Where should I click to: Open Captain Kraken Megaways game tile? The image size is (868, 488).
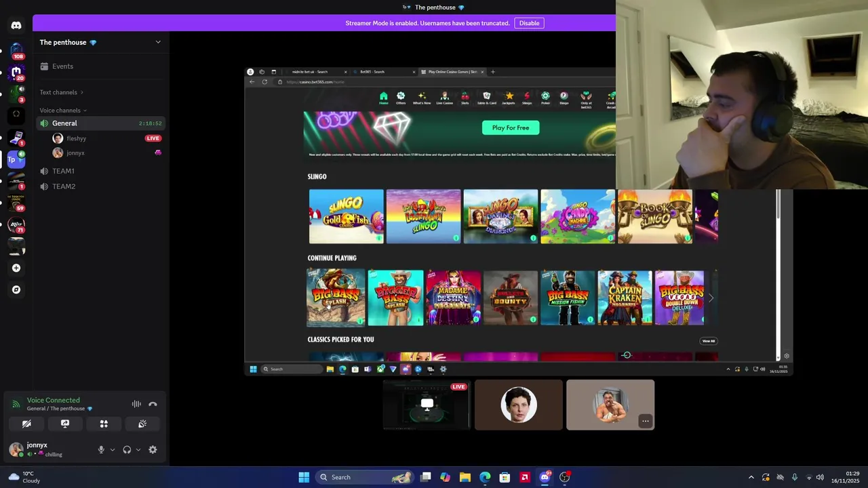click(x=625, y=298)
